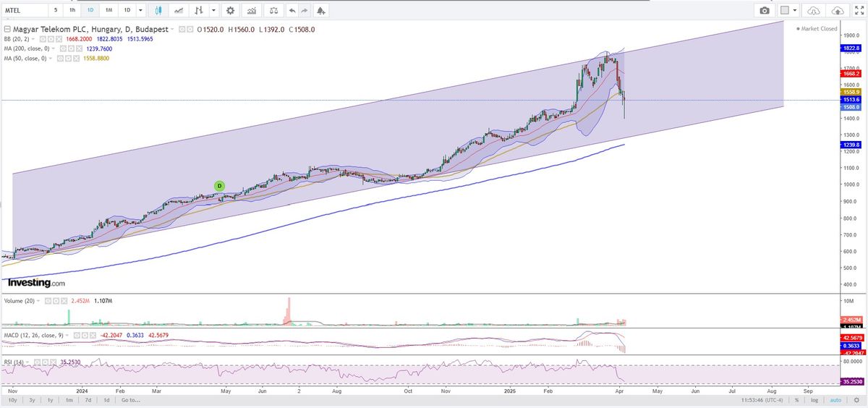Open Volume (20) indicator settings icon
This screenshot has width=868, height=408.
[x=56, y=301]
